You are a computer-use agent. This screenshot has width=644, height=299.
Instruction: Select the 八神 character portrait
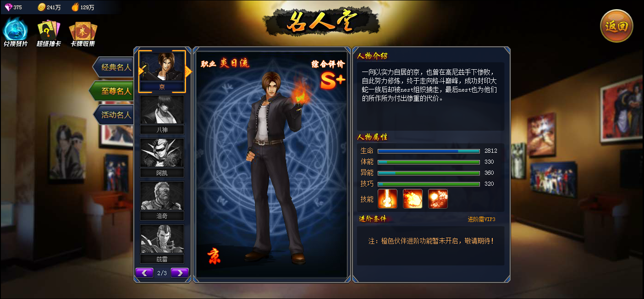coord(162,114)
